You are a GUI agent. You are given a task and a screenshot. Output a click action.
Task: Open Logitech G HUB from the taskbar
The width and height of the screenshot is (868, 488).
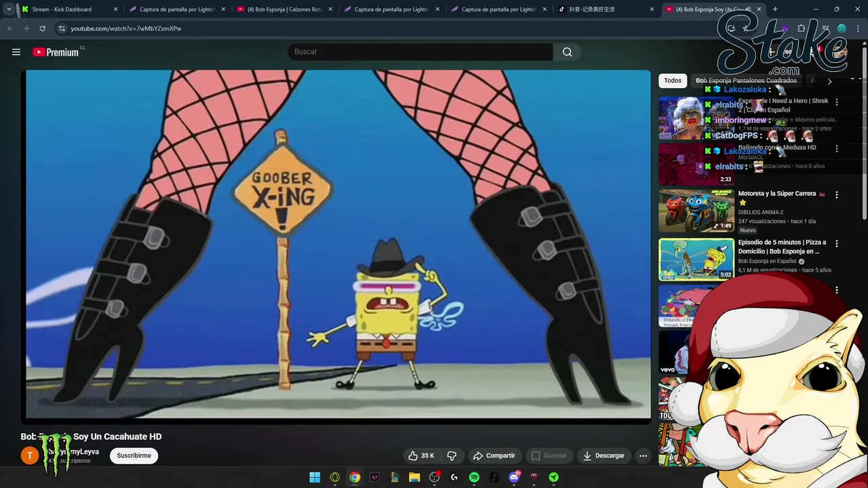(454, 477)
